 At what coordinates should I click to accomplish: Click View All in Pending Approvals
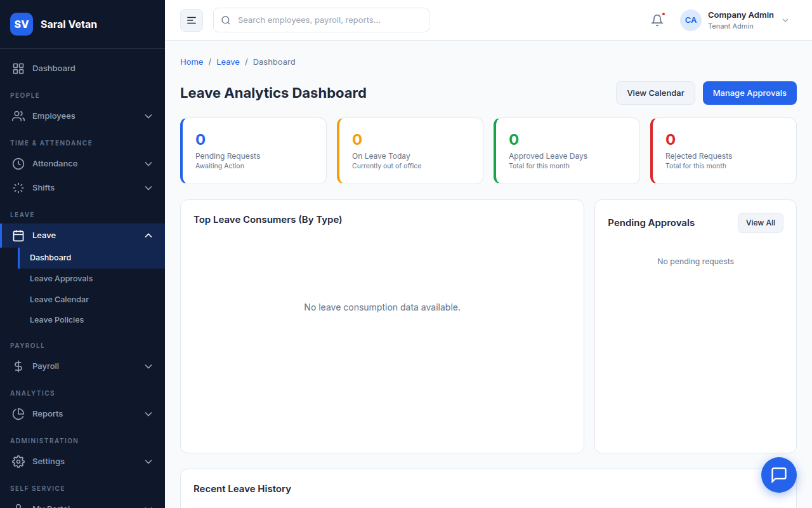coord(760,223)
